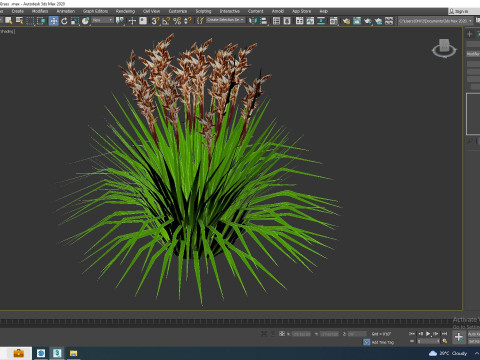Screen dimensions: 480x360
Task: Choose the Rectangular Selection Region tool
Action: pyautogui.click(x=30, y=21)
